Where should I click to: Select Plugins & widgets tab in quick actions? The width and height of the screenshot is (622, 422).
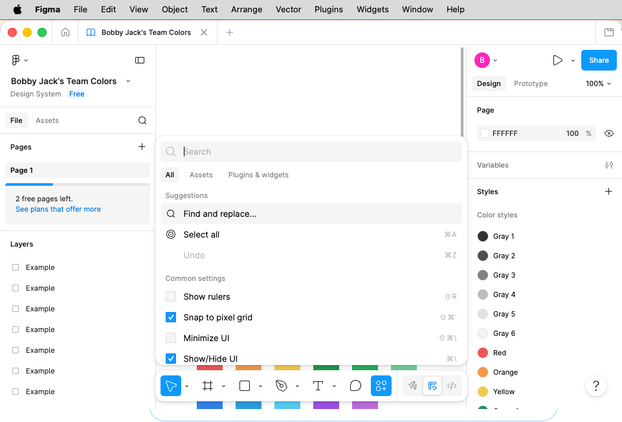[x=258, y=175]
